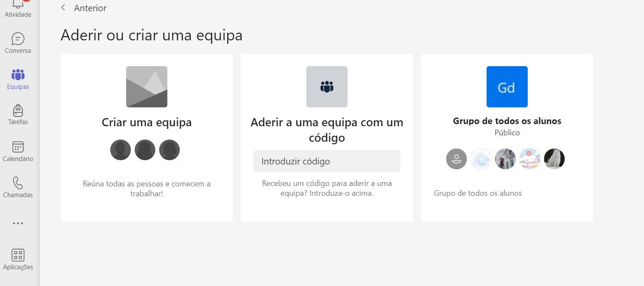
Task: Click the Criar uma equipa placeholder image
Action: (146, 87)
